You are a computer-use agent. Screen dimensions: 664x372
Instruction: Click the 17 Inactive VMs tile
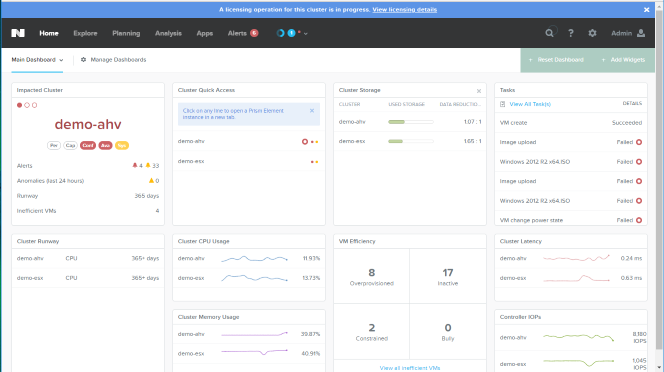click(448, 276)
